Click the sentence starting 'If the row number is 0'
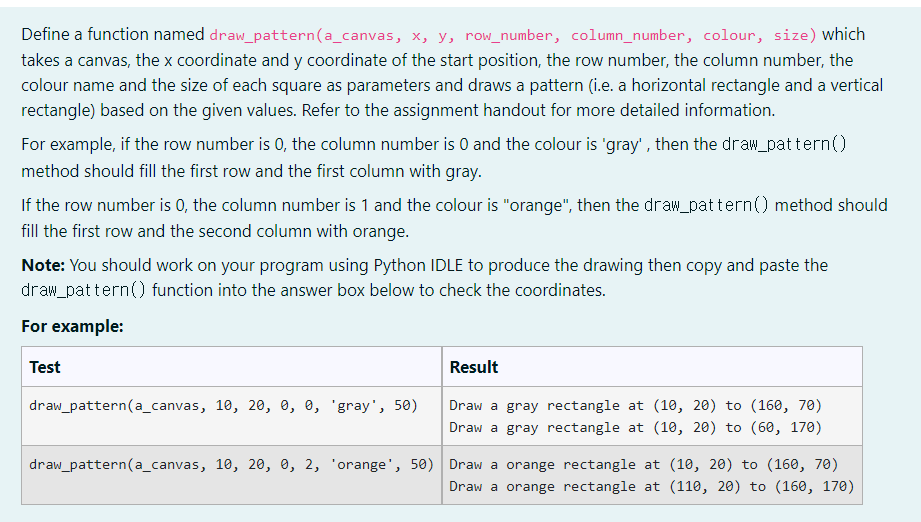 (x=454, y=218)
